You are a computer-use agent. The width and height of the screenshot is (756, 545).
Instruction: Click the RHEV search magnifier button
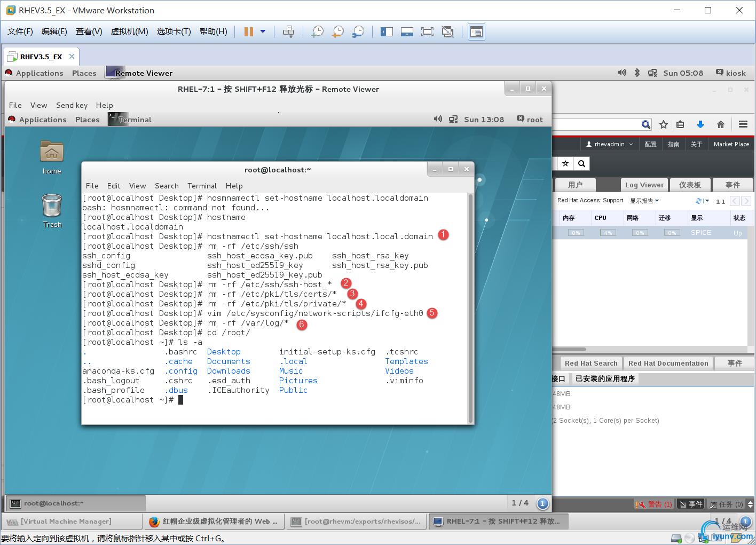(581, 163)
